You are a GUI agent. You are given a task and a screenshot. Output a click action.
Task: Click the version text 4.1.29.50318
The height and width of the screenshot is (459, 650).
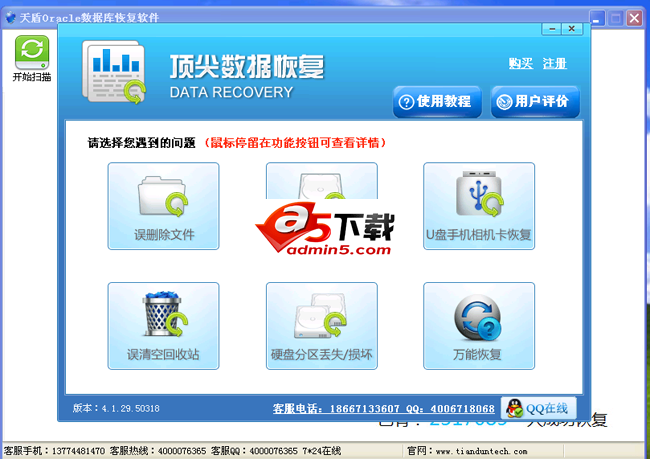(x=116, y=408)
